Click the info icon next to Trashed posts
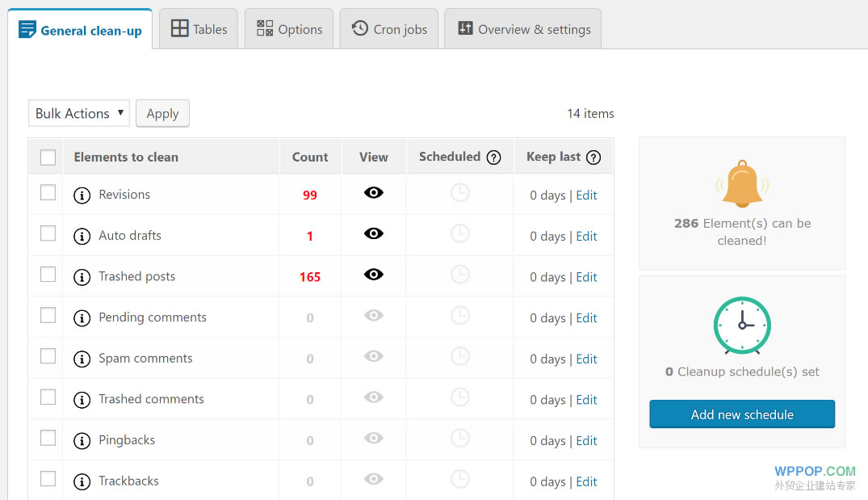868x500 pixels. [82, 277]
